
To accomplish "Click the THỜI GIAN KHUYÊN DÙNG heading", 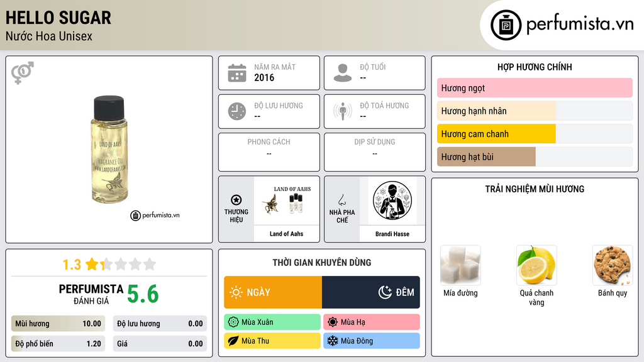I will click(x=322, y=262).
